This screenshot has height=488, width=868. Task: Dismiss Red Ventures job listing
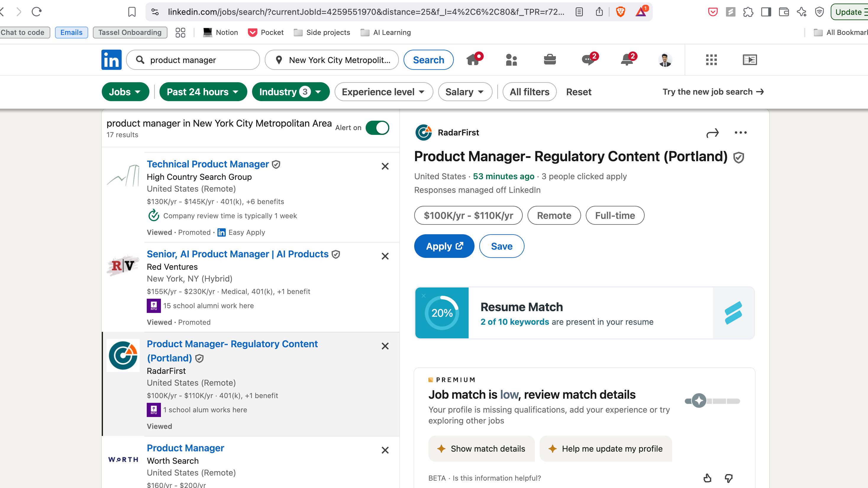[x=385, y=256]
